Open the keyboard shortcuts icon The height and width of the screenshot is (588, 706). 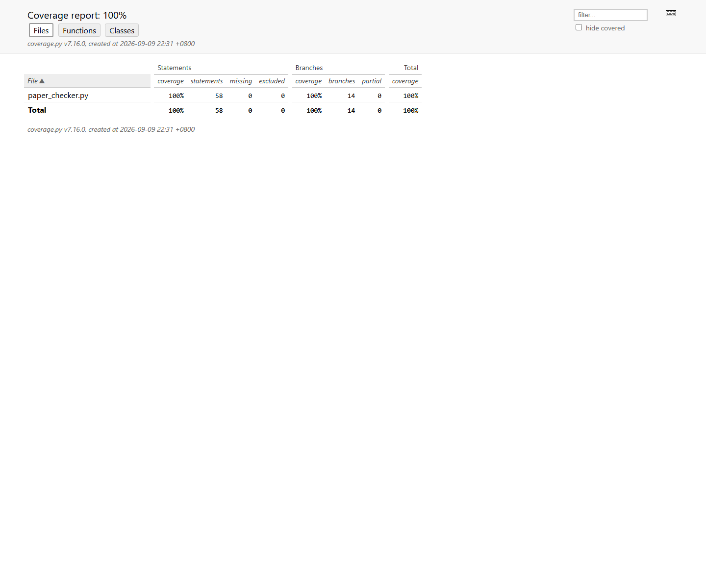coord(671,13)
